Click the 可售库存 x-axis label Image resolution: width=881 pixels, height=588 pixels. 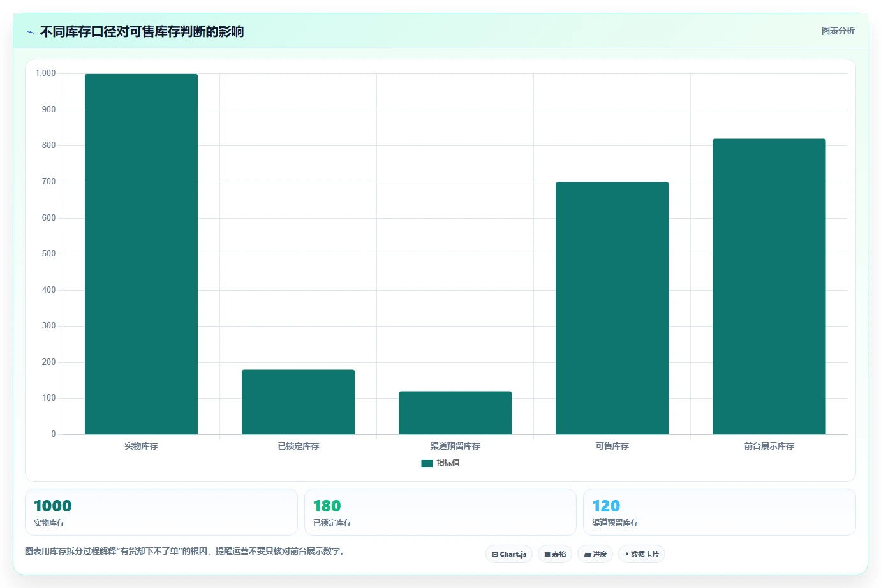click(612, 446)
